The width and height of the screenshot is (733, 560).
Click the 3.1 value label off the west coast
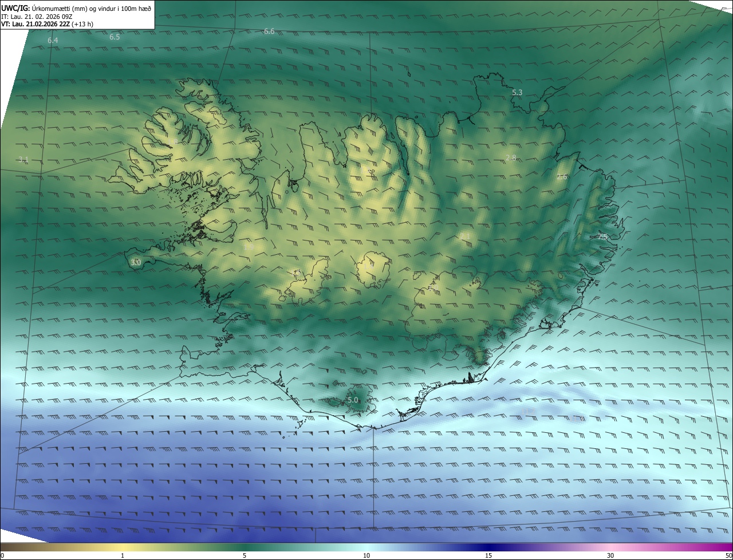point(23,159)
